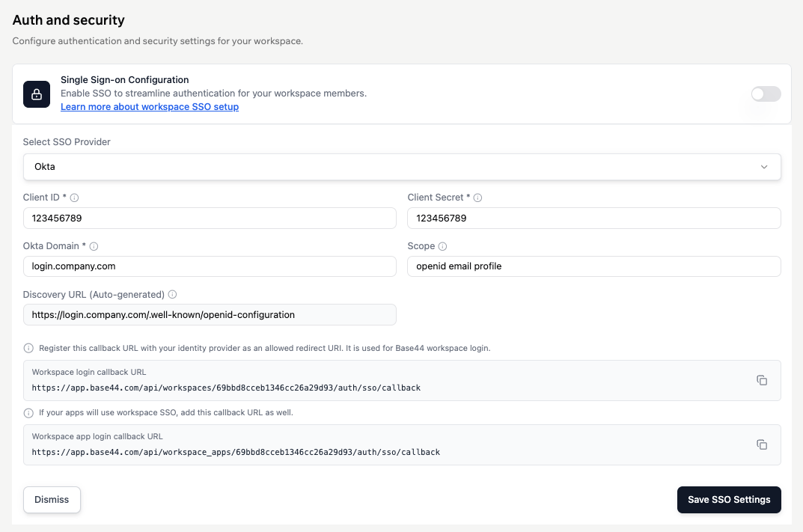Image resolution: width=803 pixels, height=532 pixels.
Task: Click 'Configure authentication and security settings' subtitle
Action: [158, 41]
